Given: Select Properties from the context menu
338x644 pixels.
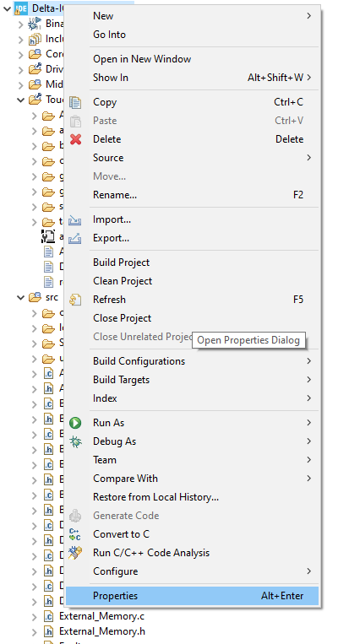Looking at the screenshot, I should [x=192, y=596].
